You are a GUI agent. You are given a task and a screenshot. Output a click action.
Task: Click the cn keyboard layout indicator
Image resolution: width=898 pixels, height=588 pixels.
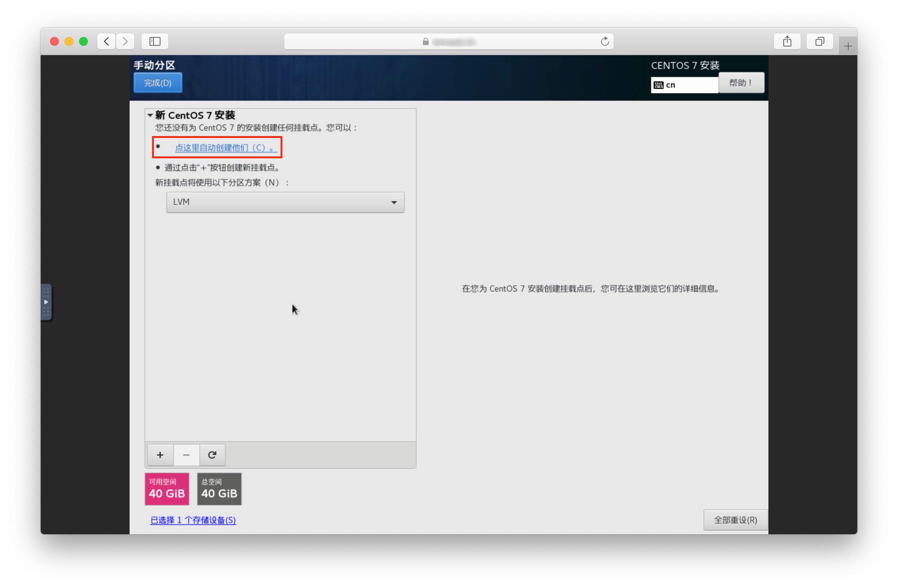(x=684, y=85)
